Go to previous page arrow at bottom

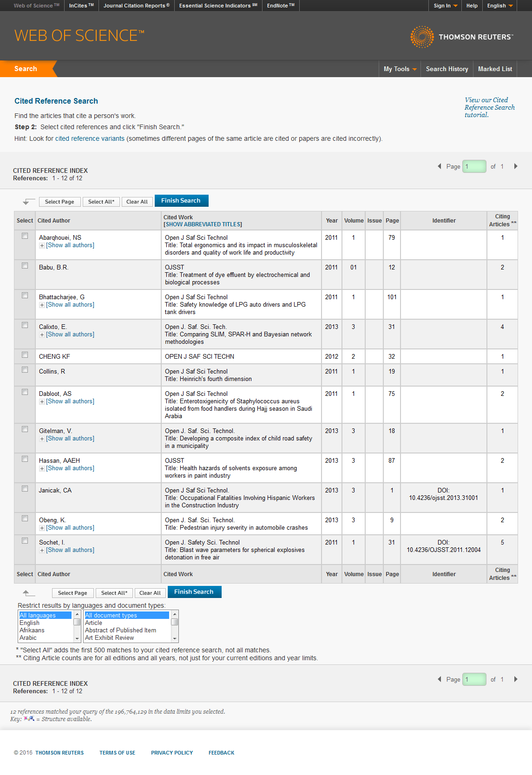tap(440, 679)
